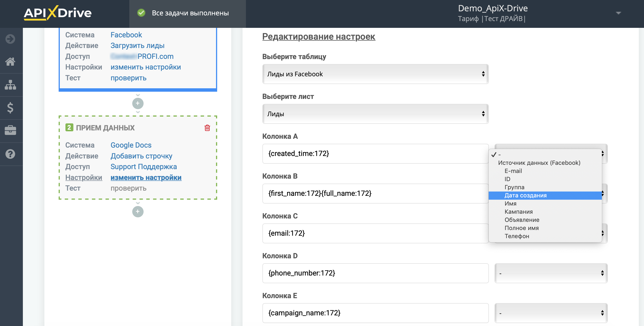Select Объявление from the variable list
644x326 pixels.
point(545,220)
